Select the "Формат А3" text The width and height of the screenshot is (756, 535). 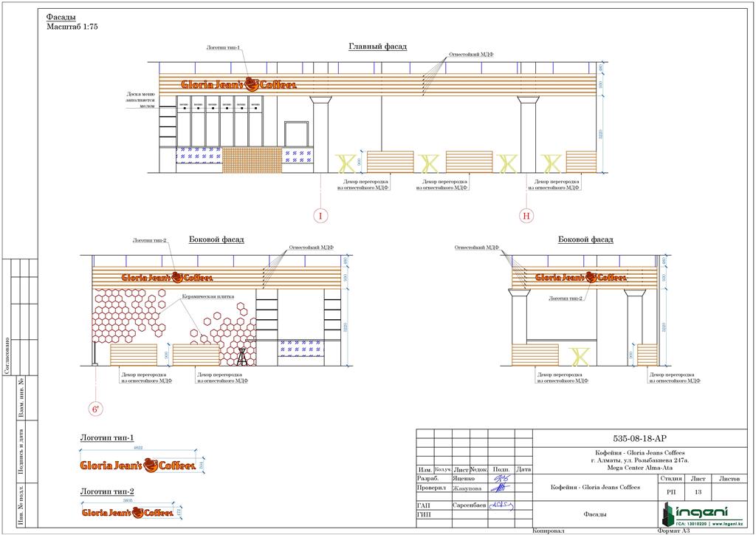[673, 531]
